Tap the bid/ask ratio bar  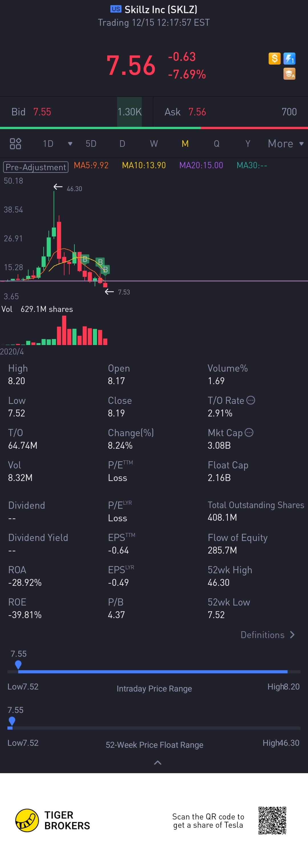pos(154,128)
